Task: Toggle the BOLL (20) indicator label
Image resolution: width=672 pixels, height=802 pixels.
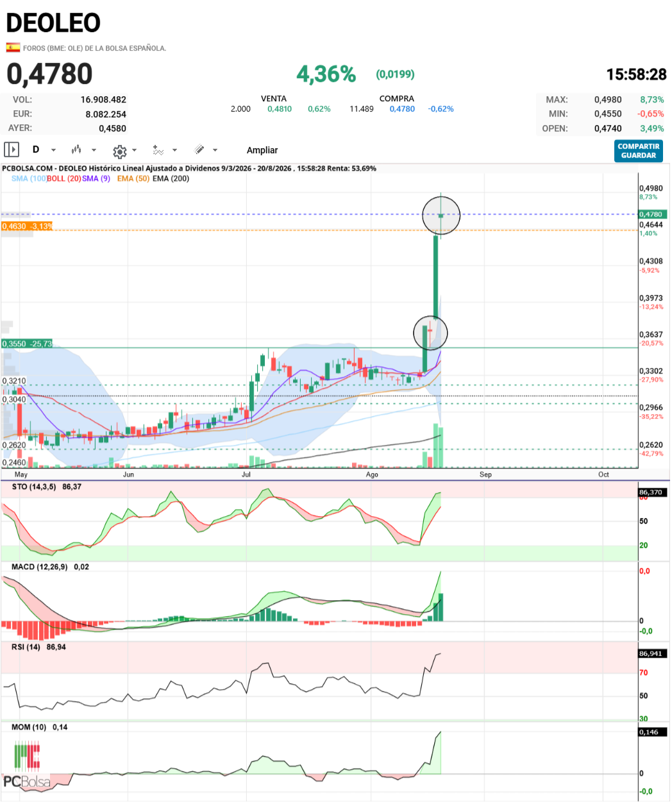Action: tap(63, 179)
